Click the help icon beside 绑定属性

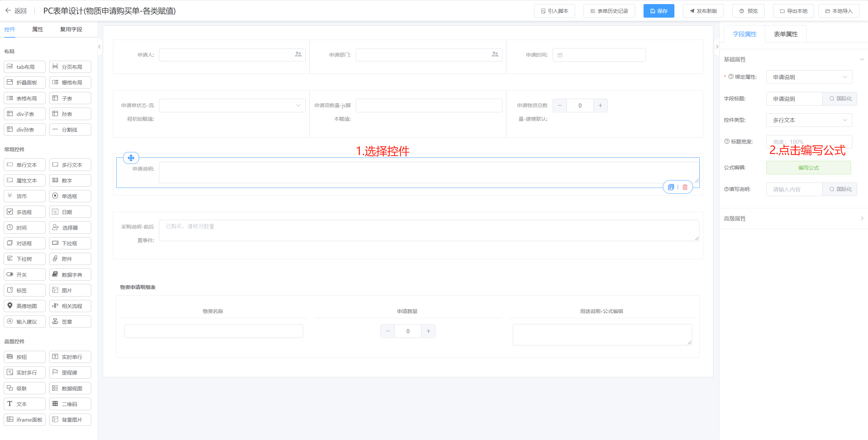coord(731,77)
